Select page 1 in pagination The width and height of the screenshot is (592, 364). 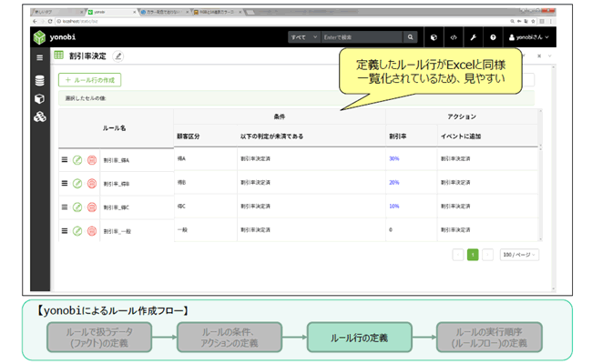pyautogui.click(x=473, y=255)
